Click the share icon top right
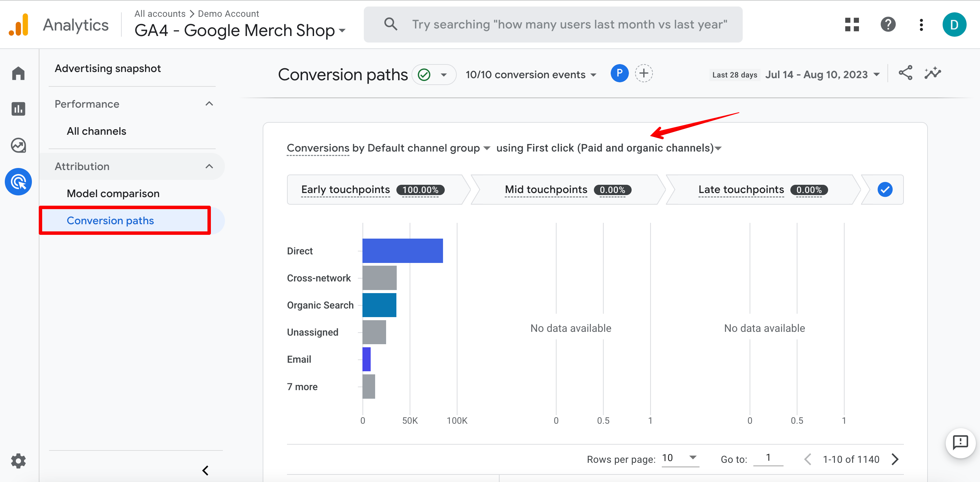Viewport: 980px width, 482px height. (907, 73)
